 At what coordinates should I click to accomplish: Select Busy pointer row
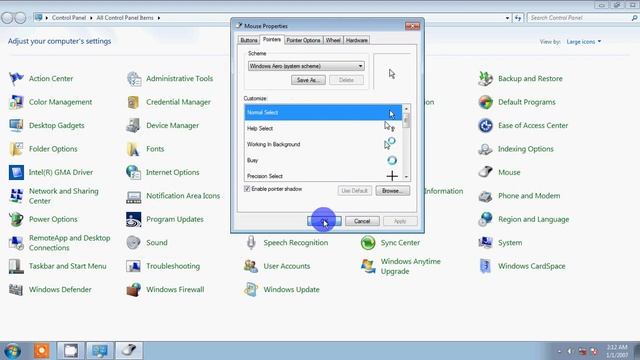(x=323, y=160)
